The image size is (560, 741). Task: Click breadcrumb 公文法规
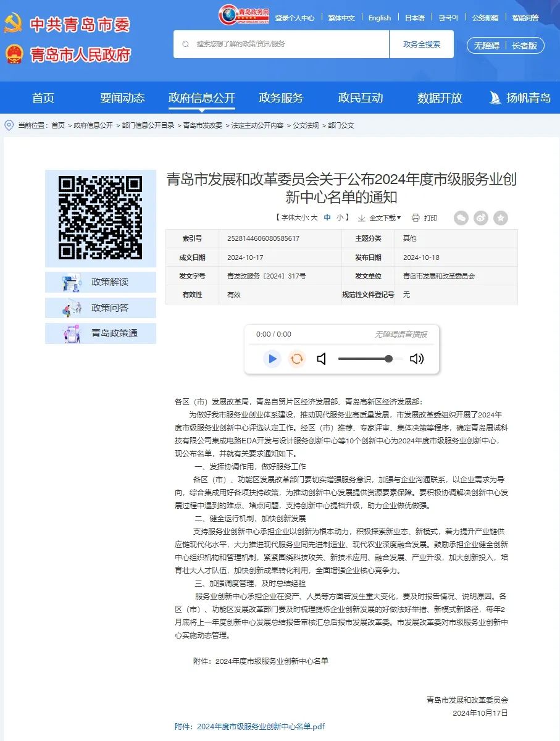click(x=306, y=125)
